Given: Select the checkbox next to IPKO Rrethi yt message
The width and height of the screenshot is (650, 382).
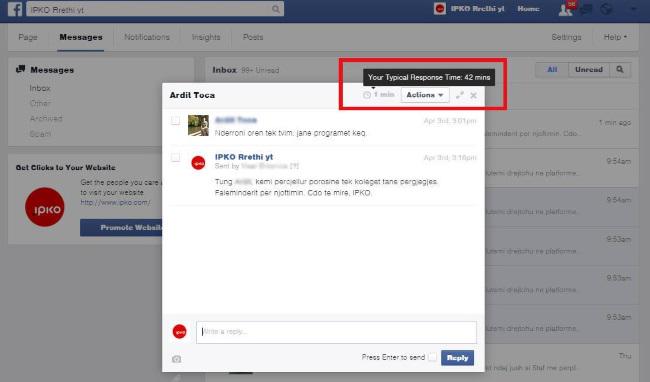Looking at the screenshot, I should click(175, 157).
